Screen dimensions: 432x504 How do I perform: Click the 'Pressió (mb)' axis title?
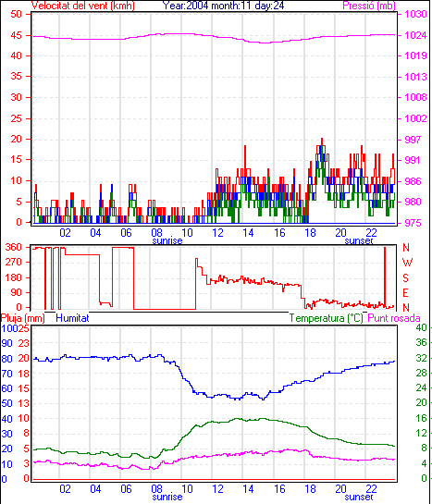coord(369,6)
